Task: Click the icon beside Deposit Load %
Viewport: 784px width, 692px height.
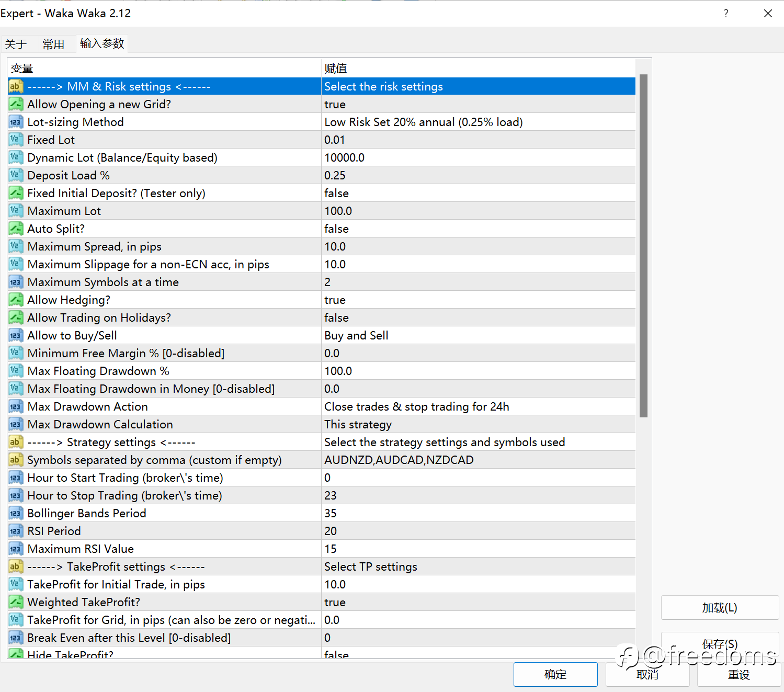Action: pyautogui.click(x=16, y=175)
